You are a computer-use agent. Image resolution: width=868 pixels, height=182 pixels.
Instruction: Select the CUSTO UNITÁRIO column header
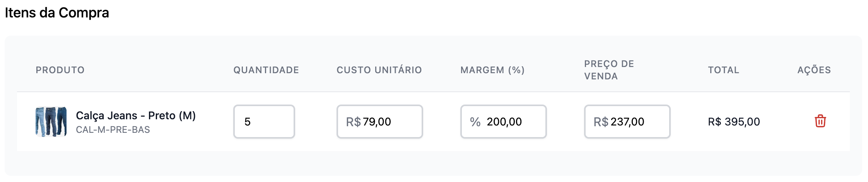pyautogui.click(x=379, y=70)
